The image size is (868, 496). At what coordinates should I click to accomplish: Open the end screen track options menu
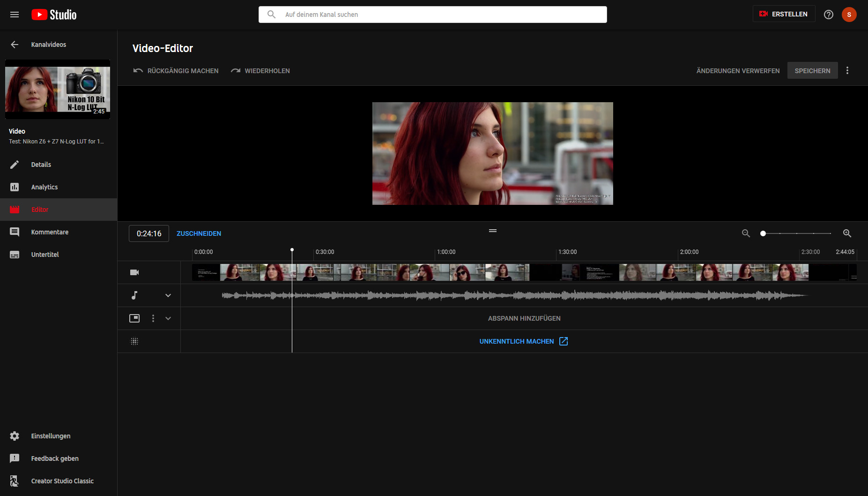click(x=153, y=318)
